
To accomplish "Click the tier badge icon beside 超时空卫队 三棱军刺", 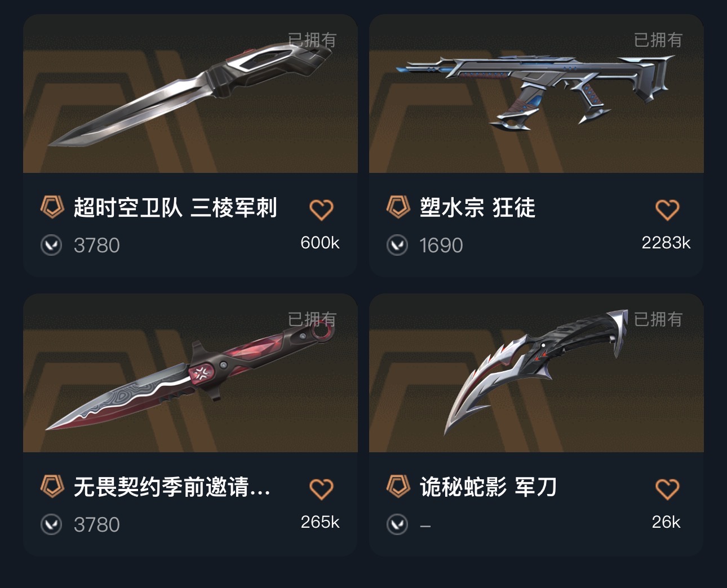I will click(x=52, y=207).
